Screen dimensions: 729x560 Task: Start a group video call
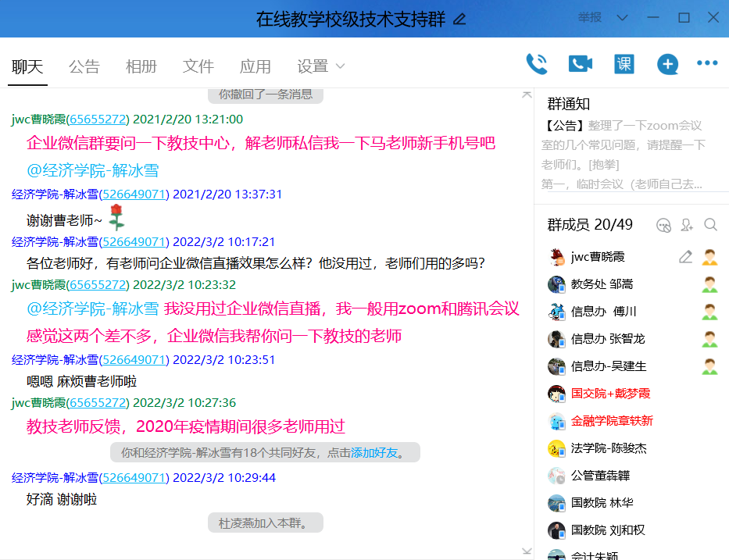point(580,63)
